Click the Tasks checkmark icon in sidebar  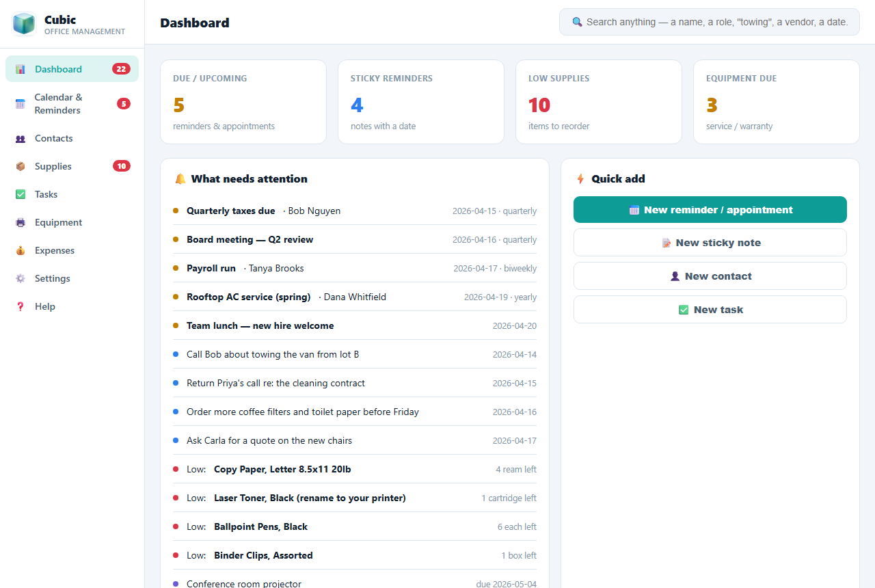(x=21, y=195)
